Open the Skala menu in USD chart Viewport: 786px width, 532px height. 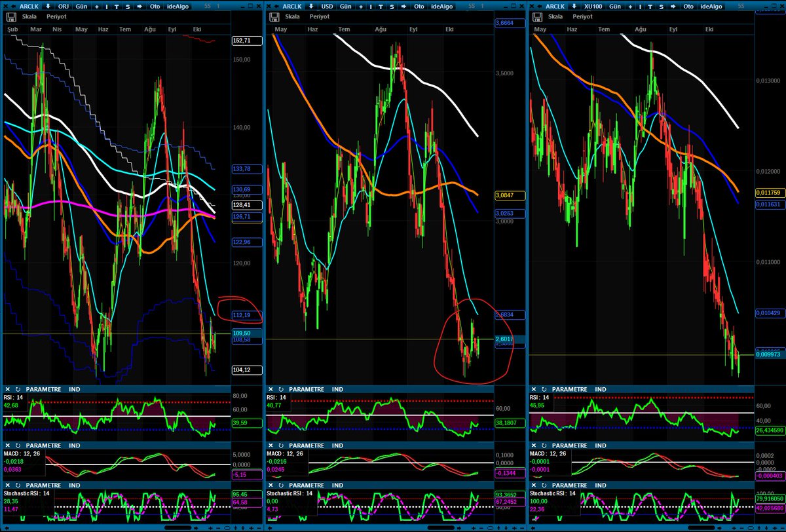pos(293,16)
